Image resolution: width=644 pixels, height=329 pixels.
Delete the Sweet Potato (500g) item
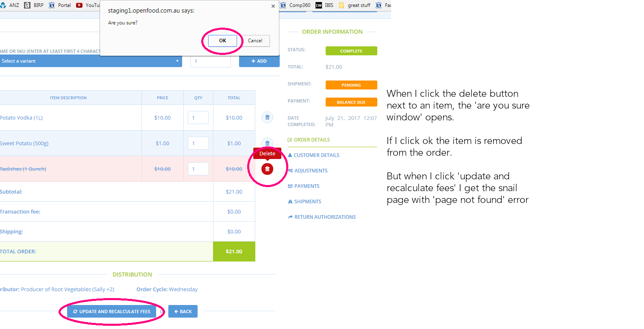pos(267,143)
